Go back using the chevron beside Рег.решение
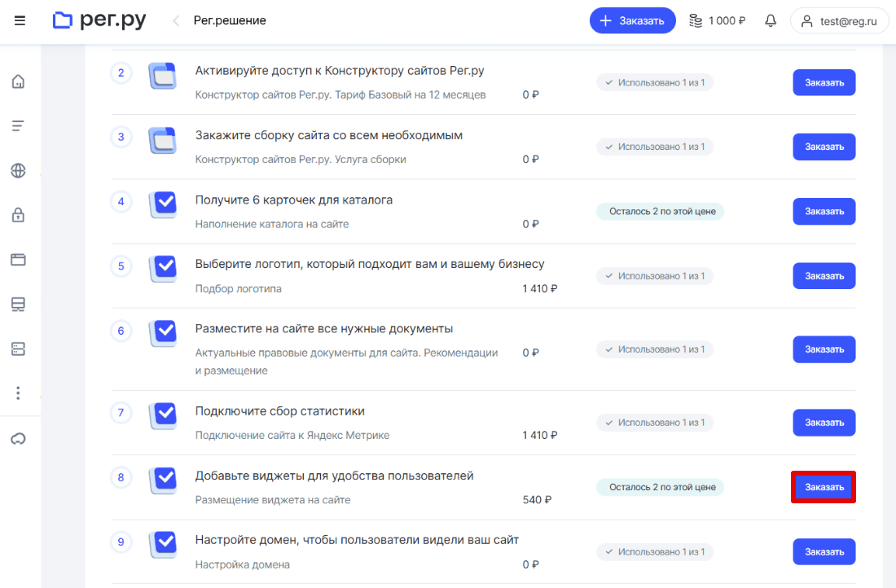The height and width of the screenshot is (588, 896). point(176,21)
